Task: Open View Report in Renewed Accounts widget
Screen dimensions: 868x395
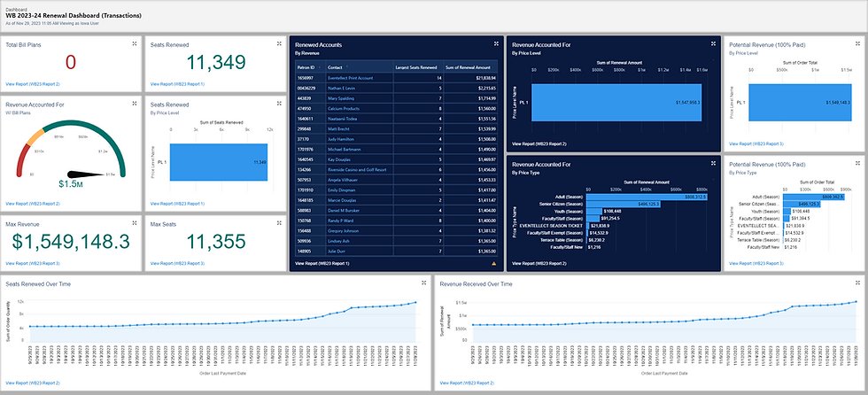Action: click(322, 264)
